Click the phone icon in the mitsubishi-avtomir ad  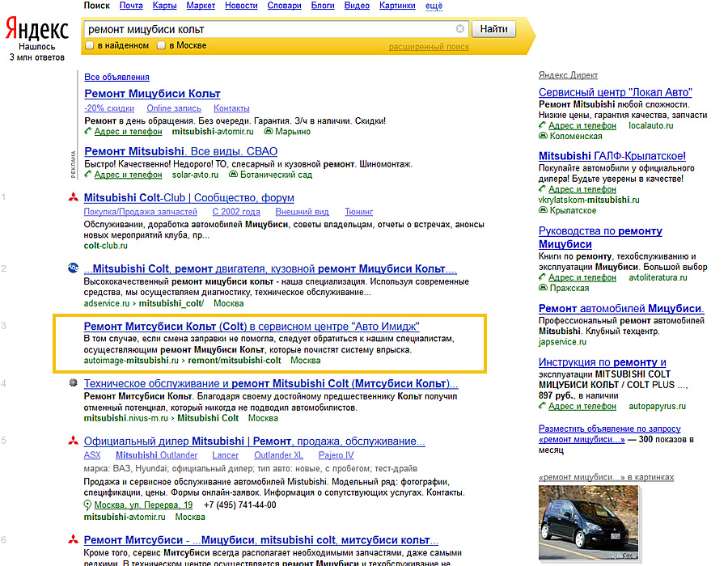coord(88,131)
